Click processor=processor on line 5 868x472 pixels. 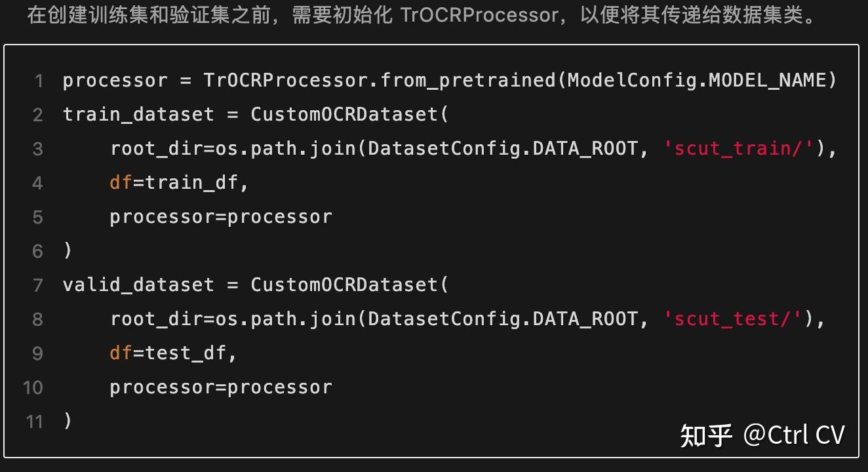pyautogui.click(x=221, y=217)
